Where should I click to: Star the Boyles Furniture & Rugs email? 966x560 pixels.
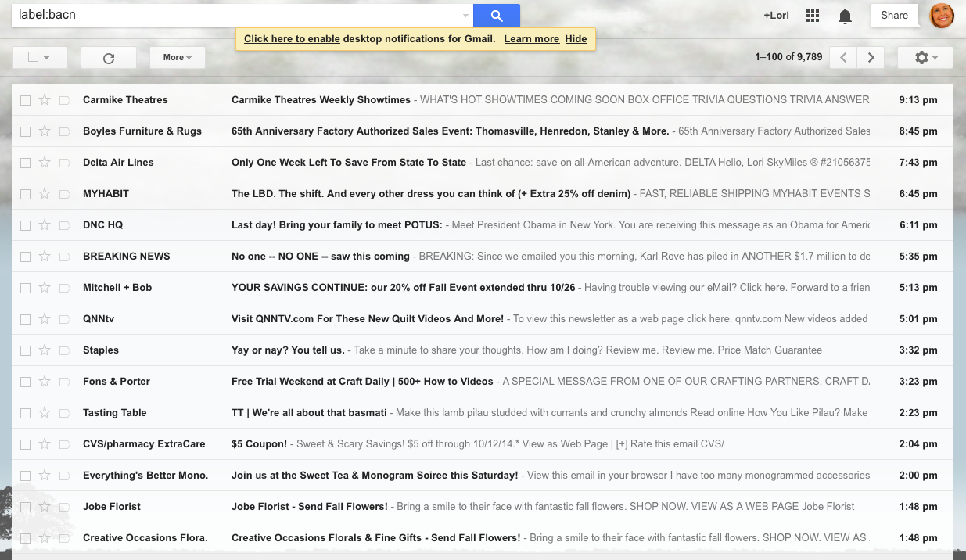(45, 131)
